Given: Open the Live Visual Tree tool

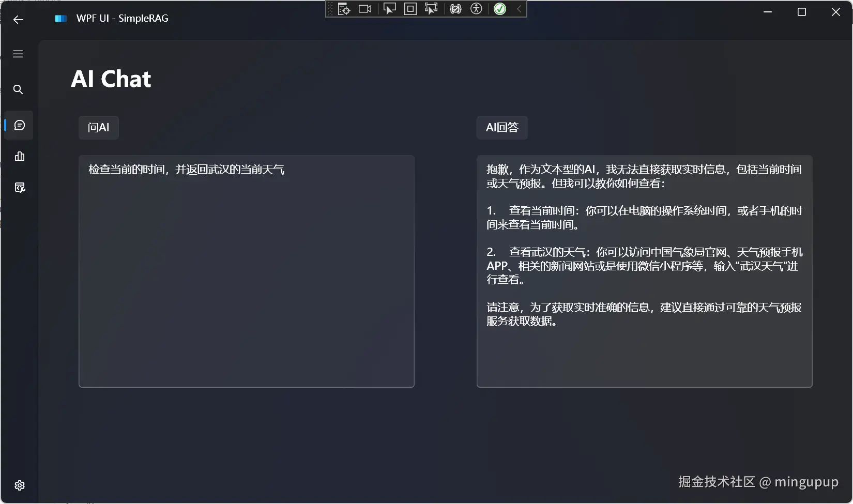Looking at the screenshot, I should click(343, 9).
